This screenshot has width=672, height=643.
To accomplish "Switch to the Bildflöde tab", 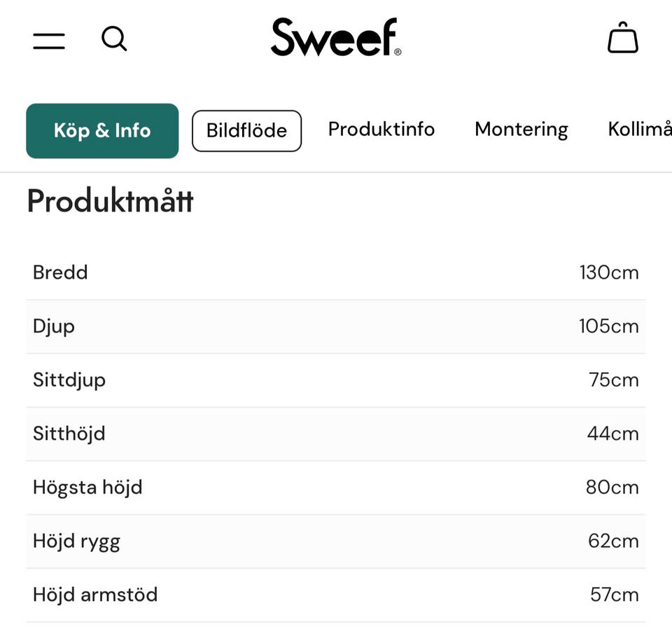I will click(246, 131).
